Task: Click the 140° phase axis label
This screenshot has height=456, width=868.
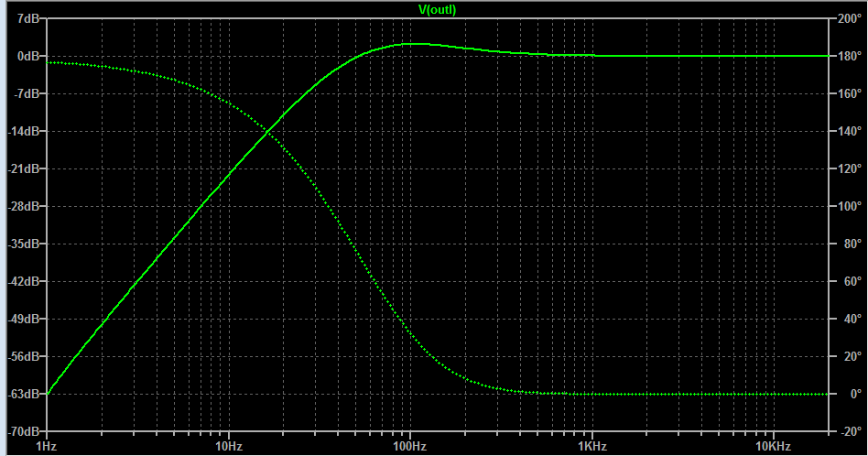Action: (x=849, y=132)
